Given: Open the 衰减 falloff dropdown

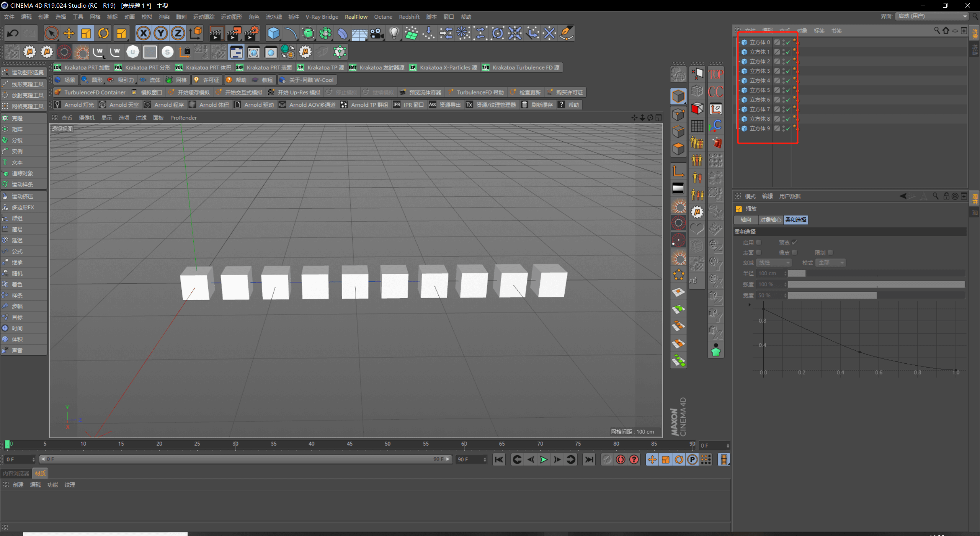Looking at the screenshot, I should click(x=774, y=263).
